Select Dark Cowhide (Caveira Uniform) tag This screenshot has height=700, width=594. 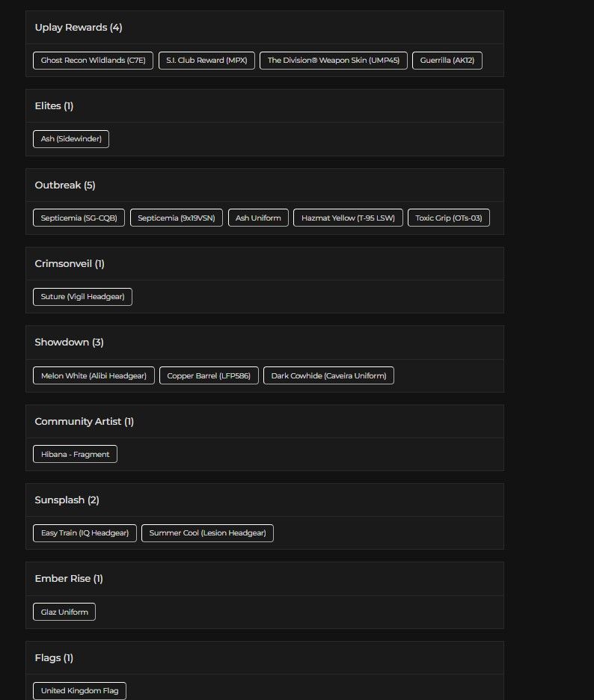[x=328, y=376]
